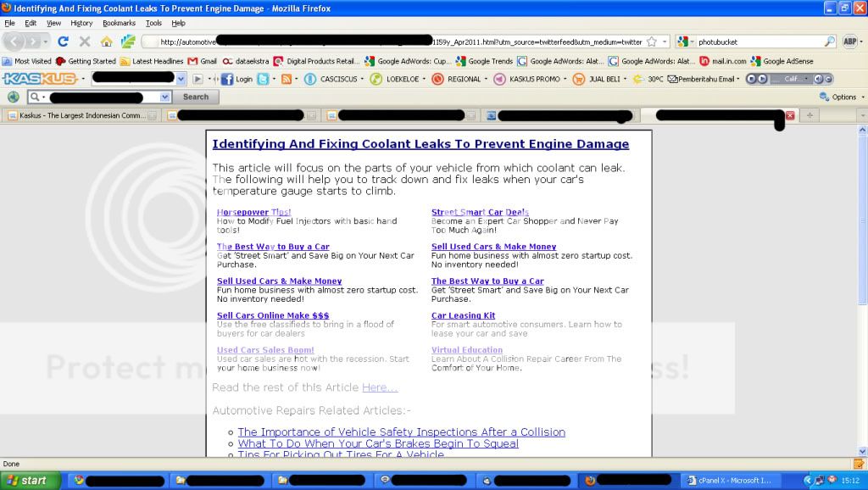Open the search engine selector dropdown
Image resolution: width=868 pixels, height=490 pixels.
tap(687, 42)
